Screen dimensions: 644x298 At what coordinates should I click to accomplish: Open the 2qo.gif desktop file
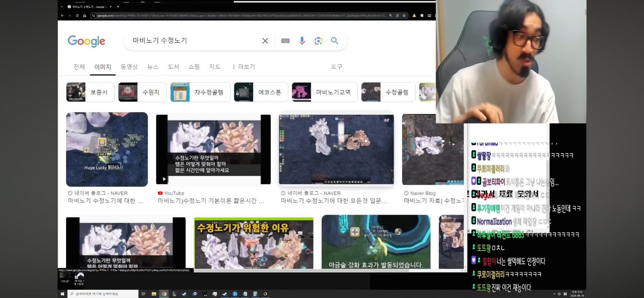(65, 277)
